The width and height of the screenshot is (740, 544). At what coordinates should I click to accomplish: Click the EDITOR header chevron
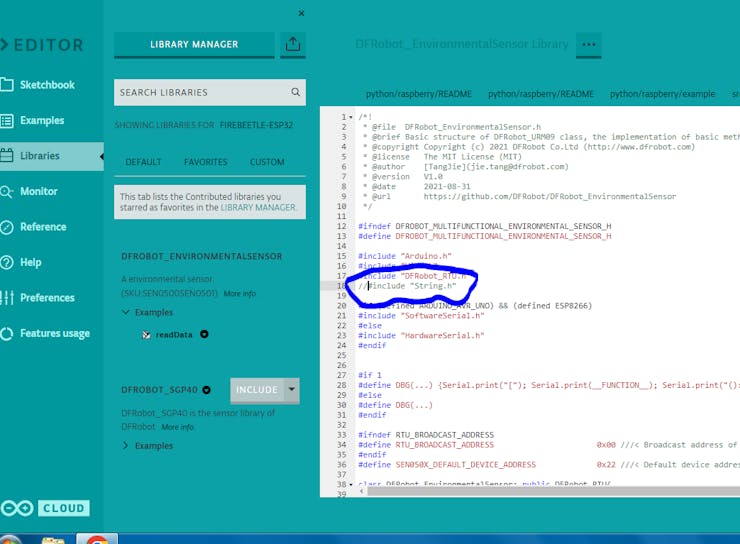coord(4,44)
